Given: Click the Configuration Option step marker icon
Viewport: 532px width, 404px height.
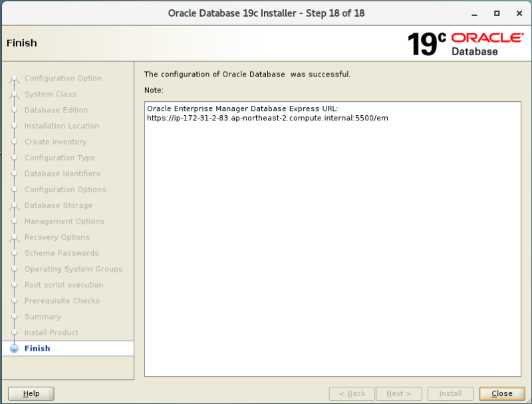Looking at the screenshot, I should point(15,78).
